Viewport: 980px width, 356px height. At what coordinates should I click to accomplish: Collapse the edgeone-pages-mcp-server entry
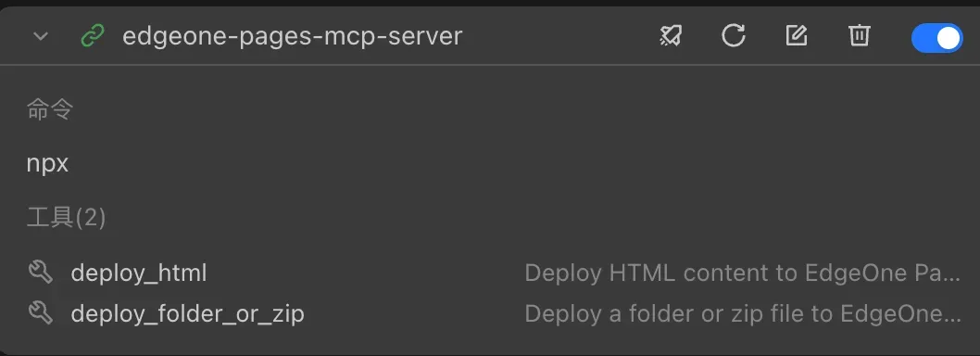click(41, 36)
